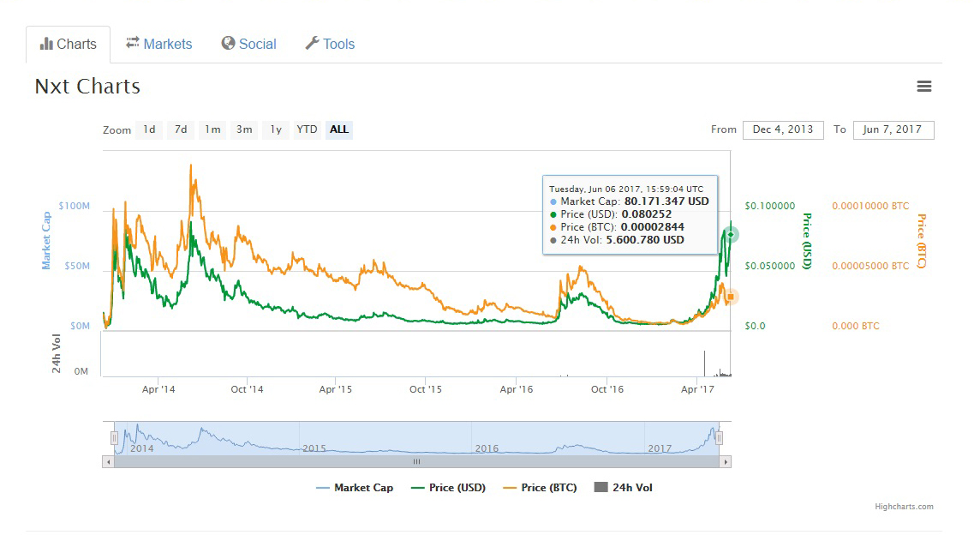
Task: Click the $0.100000 price axis label
Action: click(770, 206)
